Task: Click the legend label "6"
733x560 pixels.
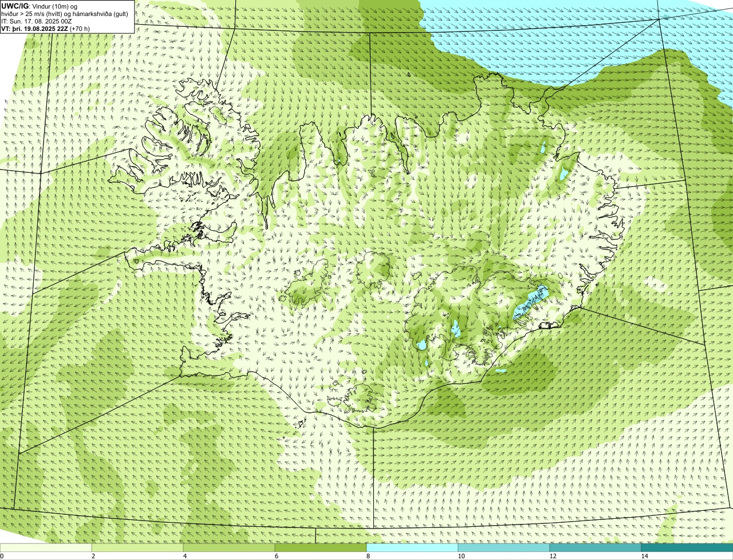Action: pos(276,556)
